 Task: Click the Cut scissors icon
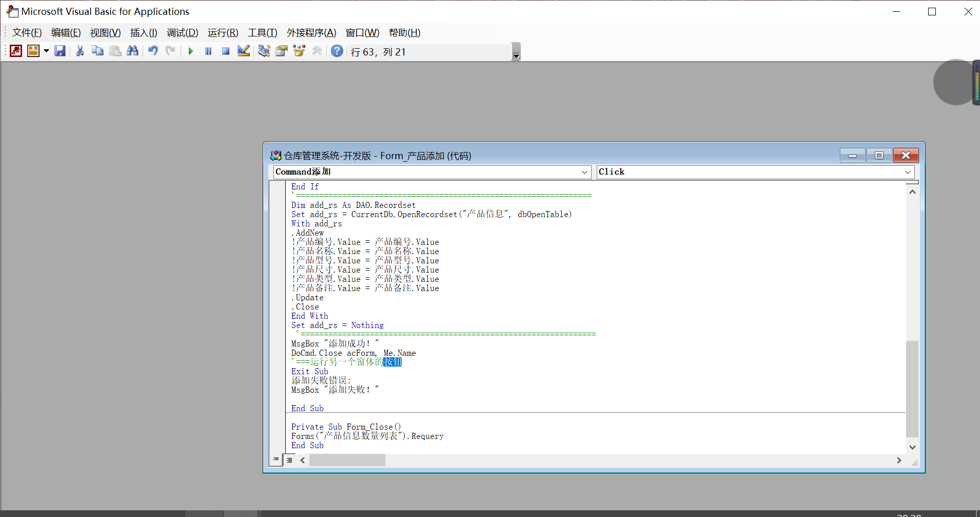(x=80, y=51)
